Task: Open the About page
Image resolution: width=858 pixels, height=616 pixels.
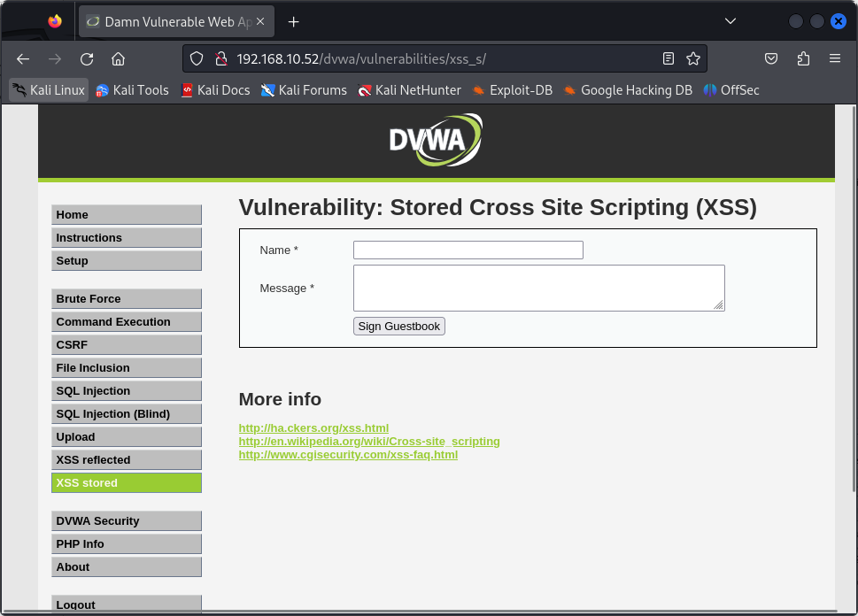Action: [127, 566]
